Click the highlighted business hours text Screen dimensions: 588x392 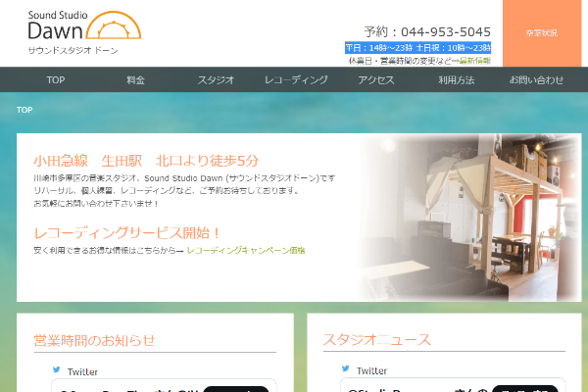(418, 47)
